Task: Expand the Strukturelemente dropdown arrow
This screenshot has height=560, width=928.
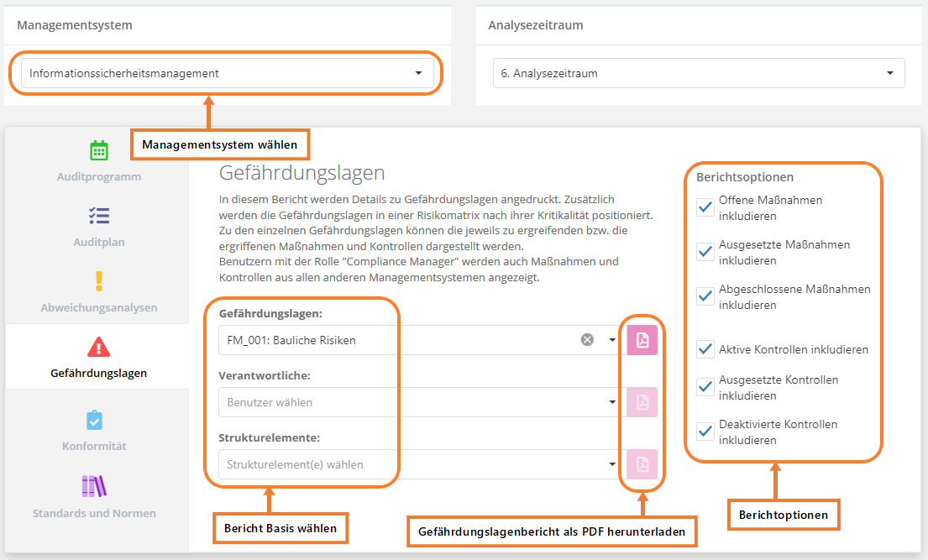Action: [x=612, y=464]
